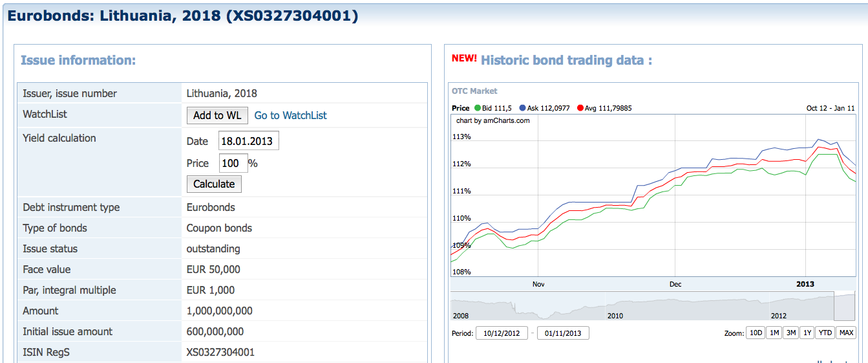Image resolution: width=868 pixels, height=363 pixels.
Task: Set chart zoom to YTD
Action: (825, 333)
